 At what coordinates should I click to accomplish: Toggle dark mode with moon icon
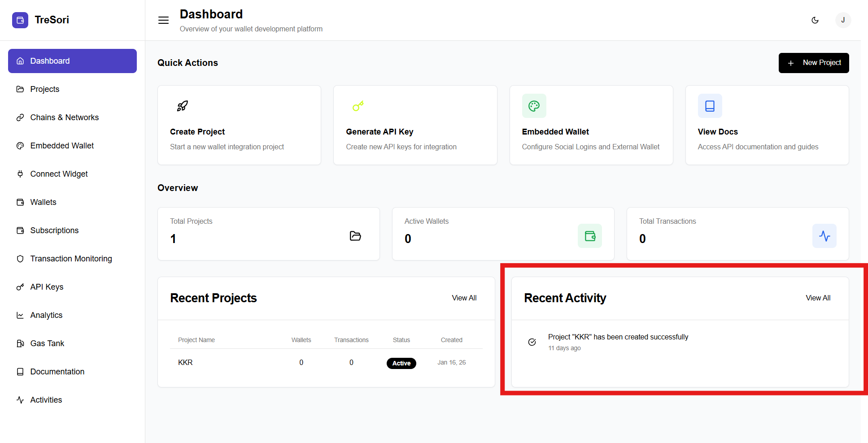[x=815, y=20]
